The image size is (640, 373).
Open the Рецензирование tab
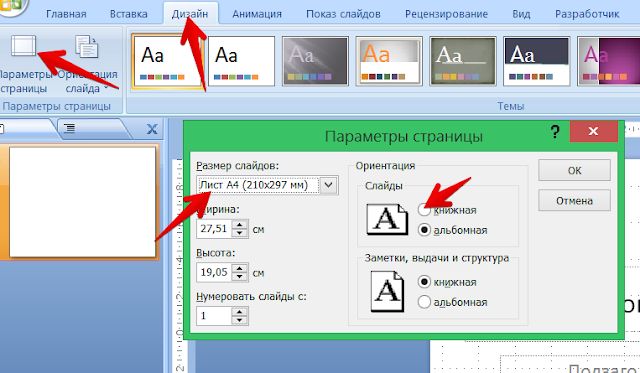[x=446, y=14]
